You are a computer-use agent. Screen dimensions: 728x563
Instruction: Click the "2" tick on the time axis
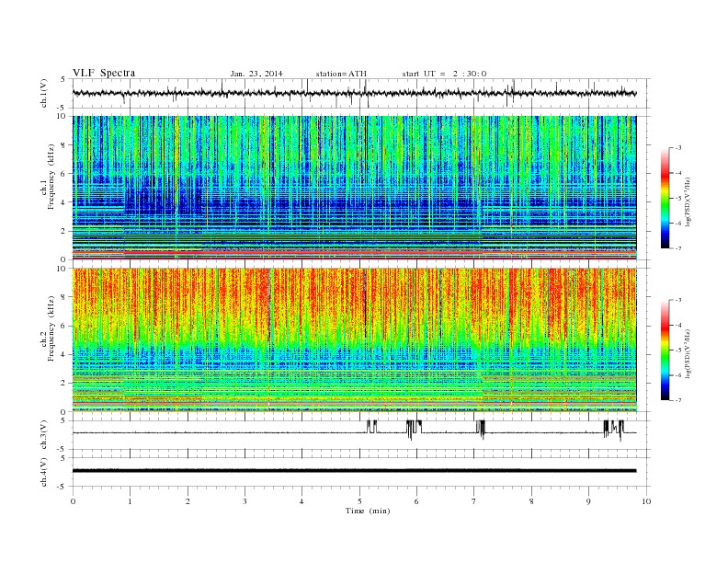click(188, 501)
